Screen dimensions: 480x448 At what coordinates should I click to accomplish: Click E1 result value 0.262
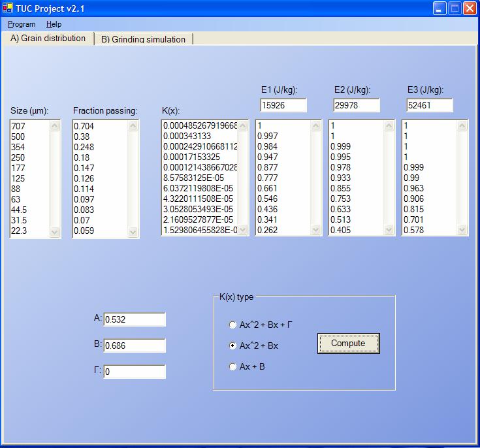(268, 230)
